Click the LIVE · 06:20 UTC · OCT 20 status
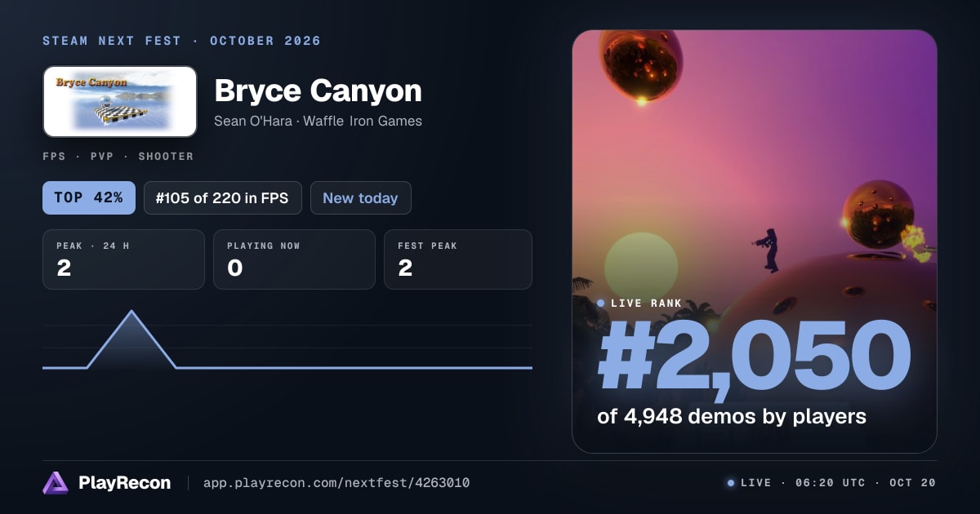 831,483
